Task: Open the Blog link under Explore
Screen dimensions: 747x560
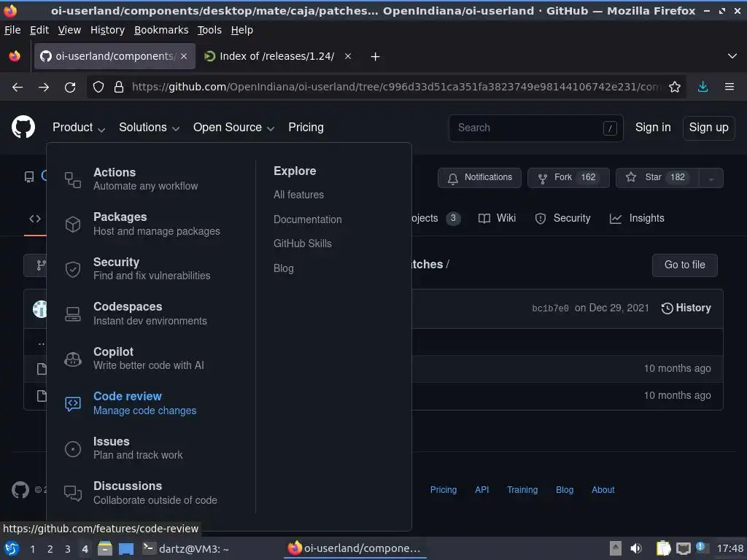Action: tap(284, 268)
